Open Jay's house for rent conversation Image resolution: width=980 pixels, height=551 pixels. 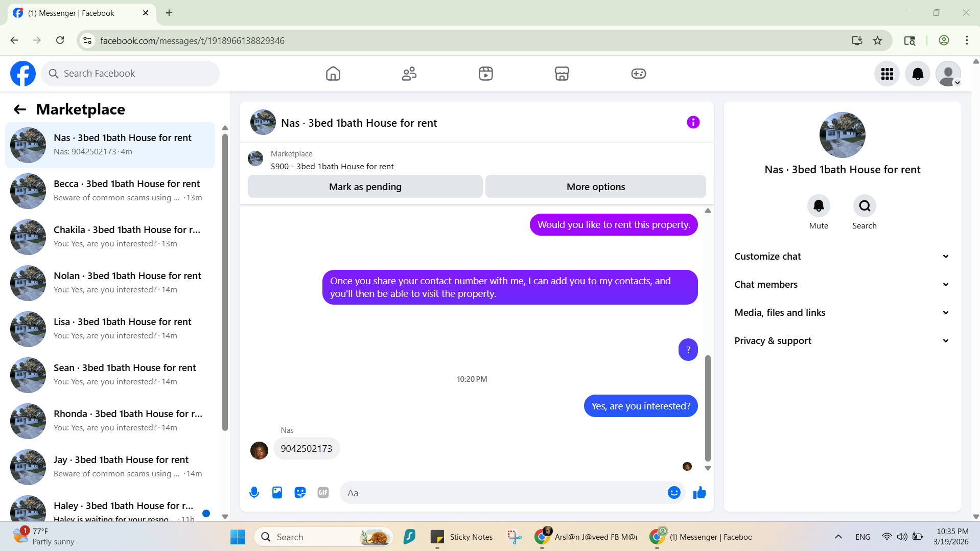(110, 467)
